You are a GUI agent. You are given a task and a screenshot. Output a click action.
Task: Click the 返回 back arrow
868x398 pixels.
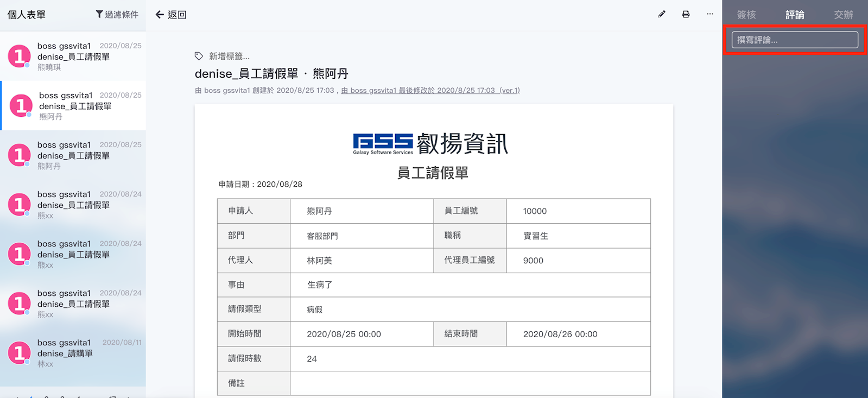pyautogui.click(x=160, y=15)
